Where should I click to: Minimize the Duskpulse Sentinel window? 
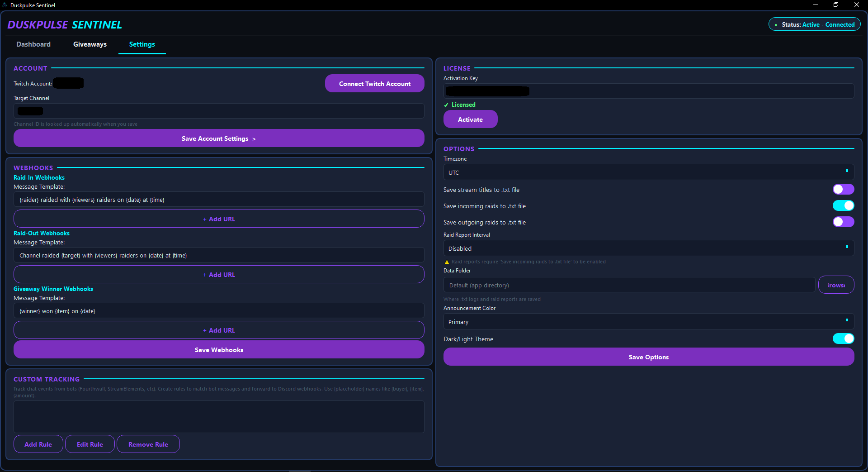coord(816,5)
